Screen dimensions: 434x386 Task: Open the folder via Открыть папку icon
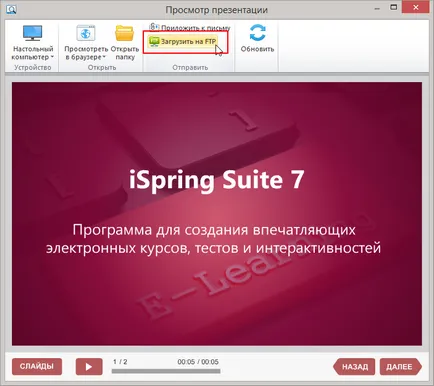[x=124, y=33]
